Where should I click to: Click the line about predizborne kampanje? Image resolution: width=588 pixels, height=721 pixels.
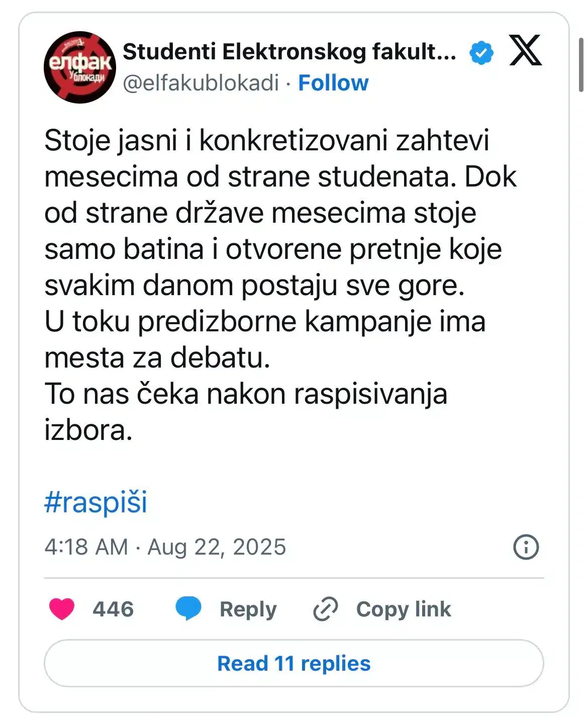click(x=265, y=321)
